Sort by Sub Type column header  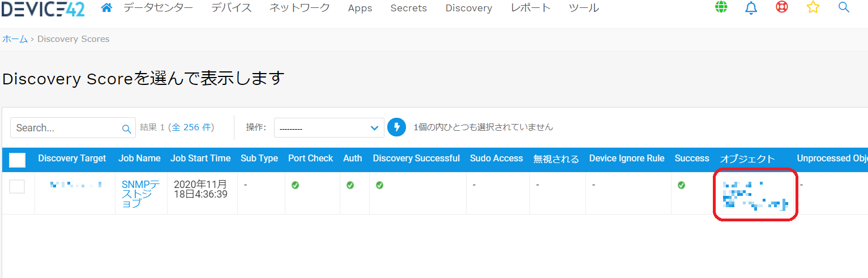(x=259, y=159)
